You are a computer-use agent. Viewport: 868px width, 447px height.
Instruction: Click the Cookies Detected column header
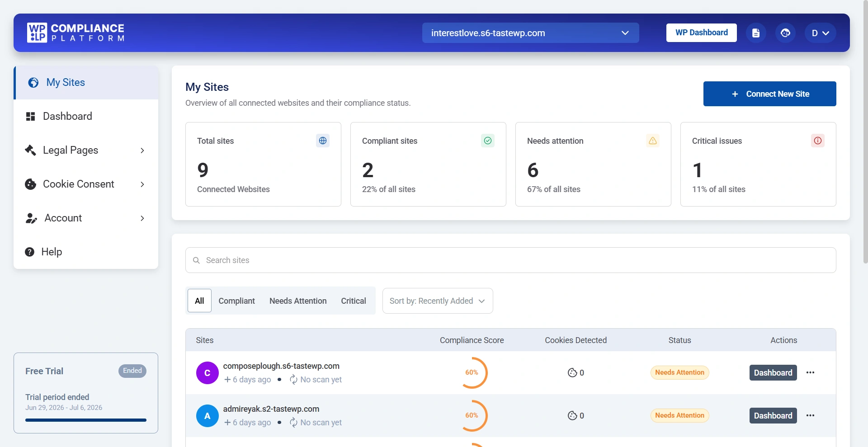click(576, 340)
